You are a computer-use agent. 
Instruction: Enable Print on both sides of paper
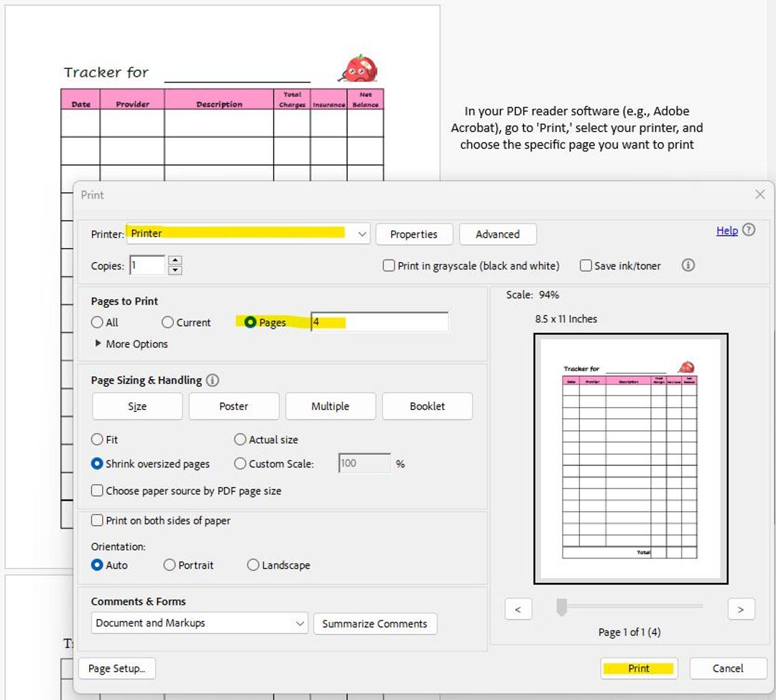(x=97, y=520)
